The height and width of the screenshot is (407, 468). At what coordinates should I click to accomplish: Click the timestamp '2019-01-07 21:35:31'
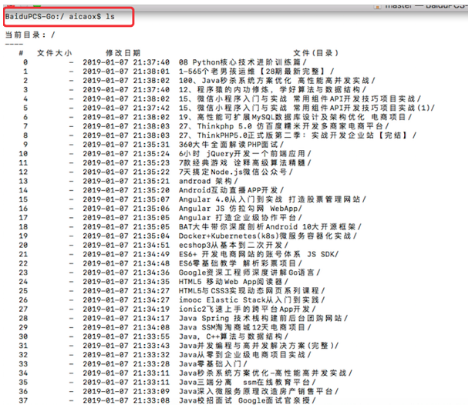coord(126,145)
